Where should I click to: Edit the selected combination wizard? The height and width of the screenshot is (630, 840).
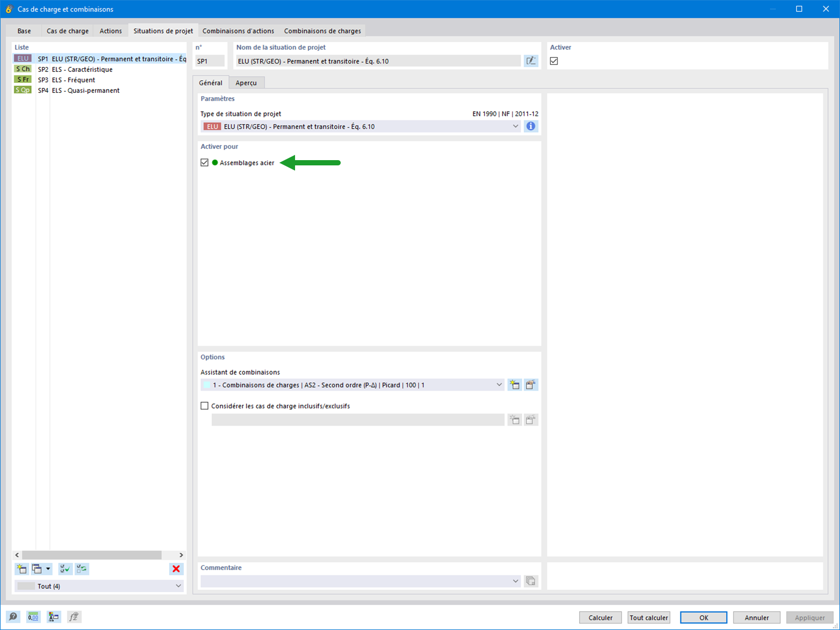[531, 385]
